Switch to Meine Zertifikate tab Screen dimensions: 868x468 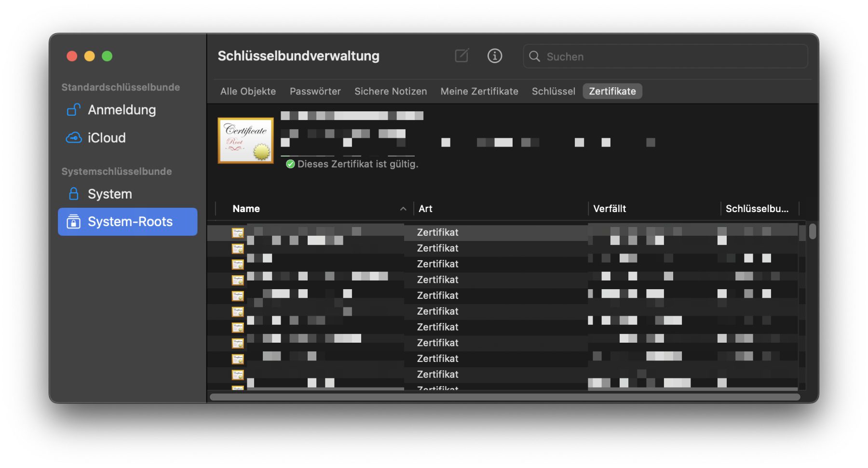pyautogui.click(x=479, y=91)
